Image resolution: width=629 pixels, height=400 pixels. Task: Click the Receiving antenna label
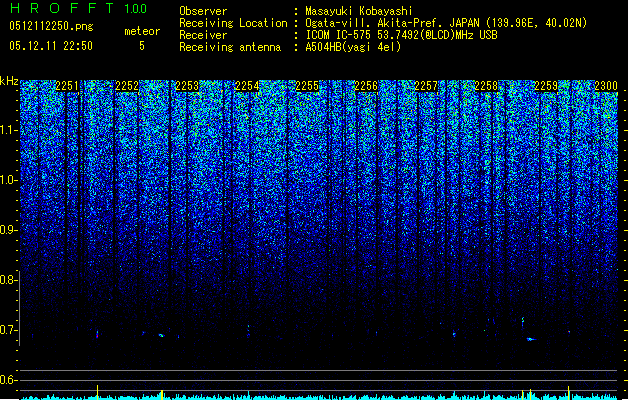click(230, 47)
